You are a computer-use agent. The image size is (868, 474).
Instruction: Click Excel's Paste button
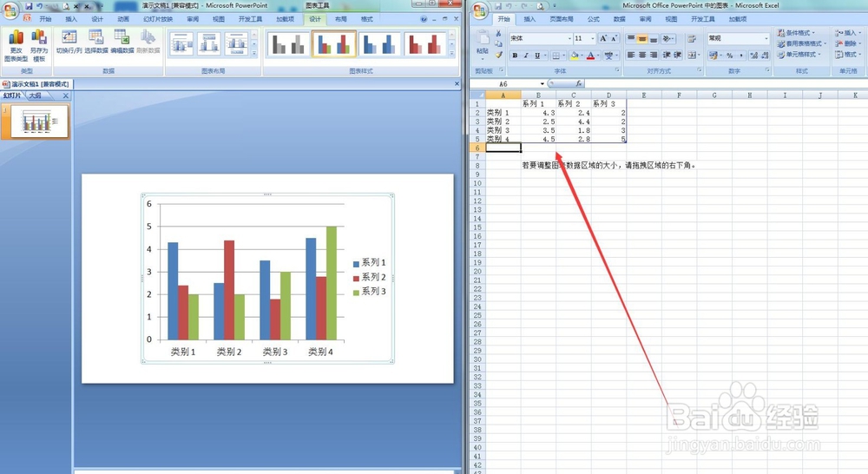(482, 43)
